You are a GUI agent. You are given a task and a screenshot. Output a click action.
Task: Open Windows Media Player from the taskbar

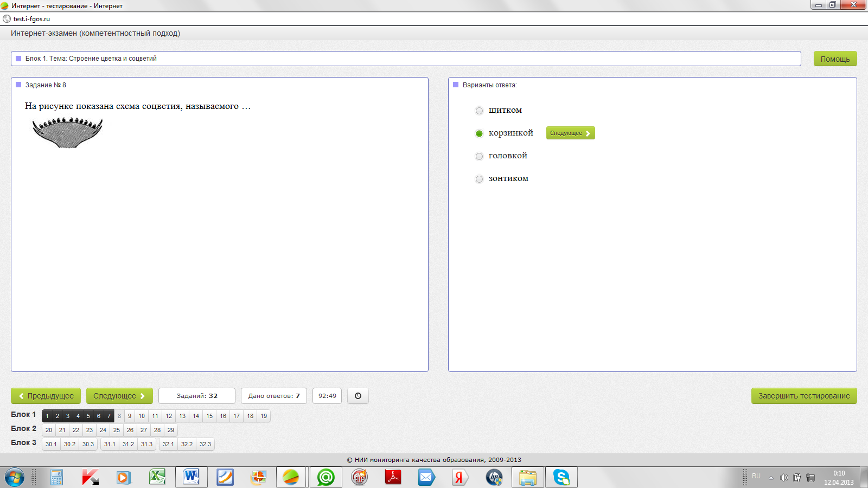click(124, 478)
